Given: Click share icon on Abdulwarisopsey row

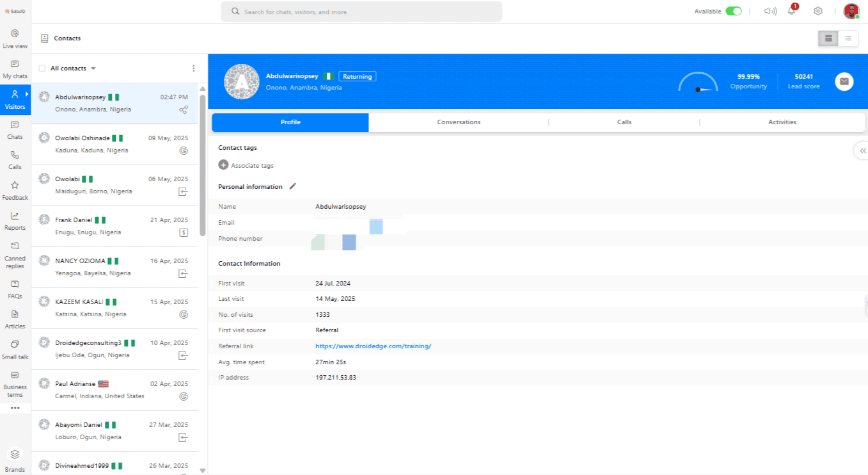Looking at the screenshot, I should 184,110.
